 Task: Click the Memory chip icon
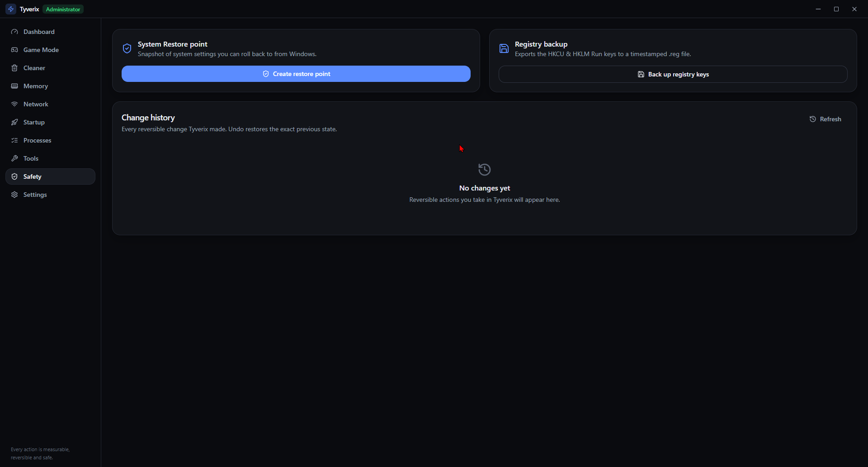14,86
